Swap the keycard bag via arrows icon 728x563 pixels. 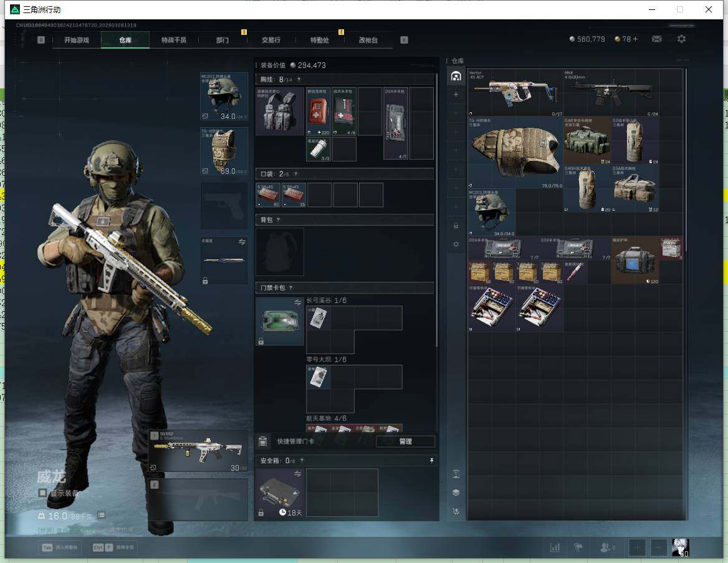[297, 302]
